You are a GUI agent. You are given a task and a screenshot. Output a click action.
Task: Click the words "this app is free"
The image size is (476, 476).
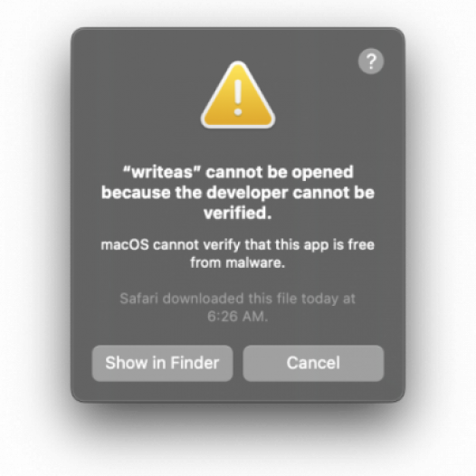click(325, 245)
